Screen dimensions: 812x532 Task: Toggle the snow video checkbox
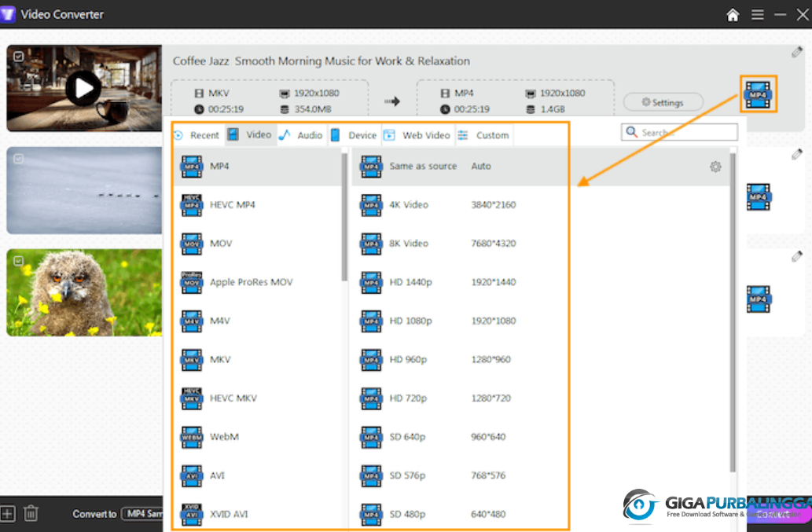19,159
